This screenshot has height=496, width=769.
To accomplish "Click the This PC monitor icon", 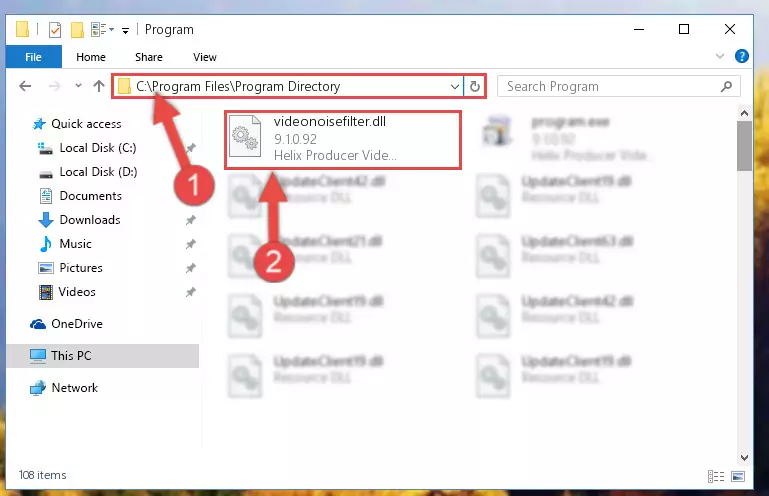I will point(38,356).
